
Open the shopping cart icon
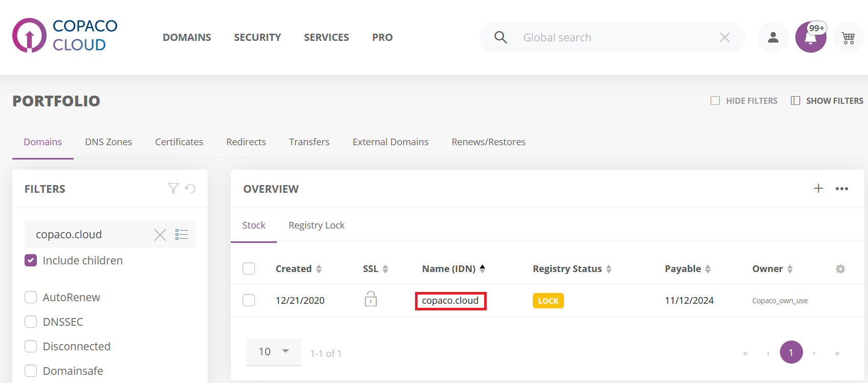848,37
